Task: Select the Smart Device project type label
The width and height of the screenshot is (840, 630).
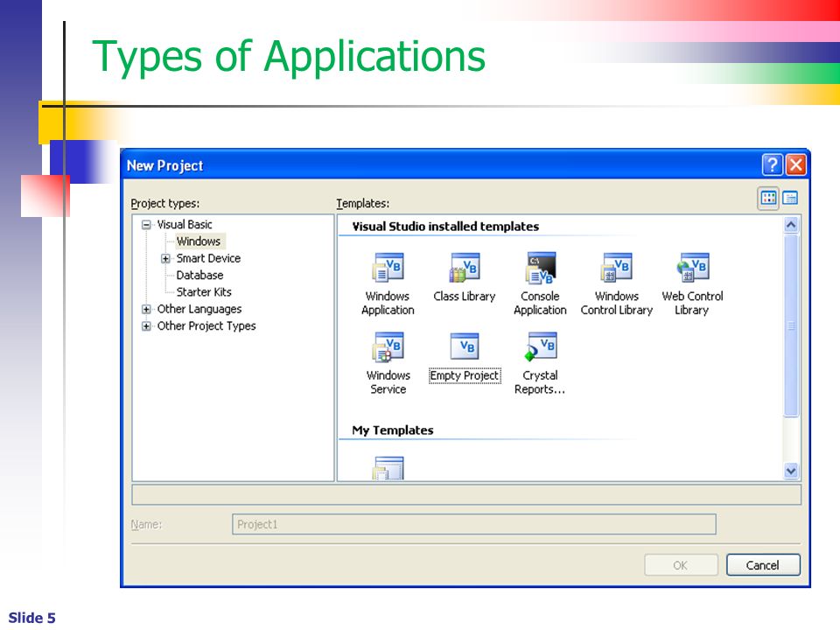Action: (x=208, y=258)
